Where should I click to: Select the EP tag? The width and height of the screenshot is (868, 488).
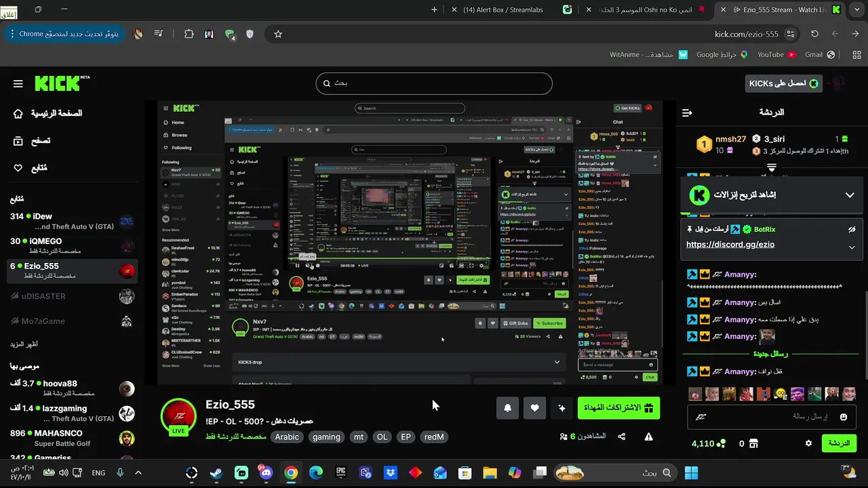pos(406,437)
